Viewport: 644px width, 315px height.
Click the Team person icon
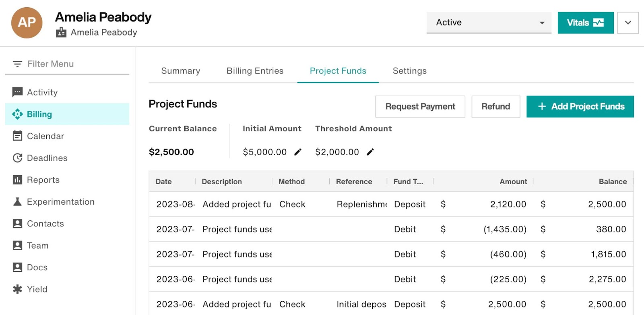(x=17, y=245)
